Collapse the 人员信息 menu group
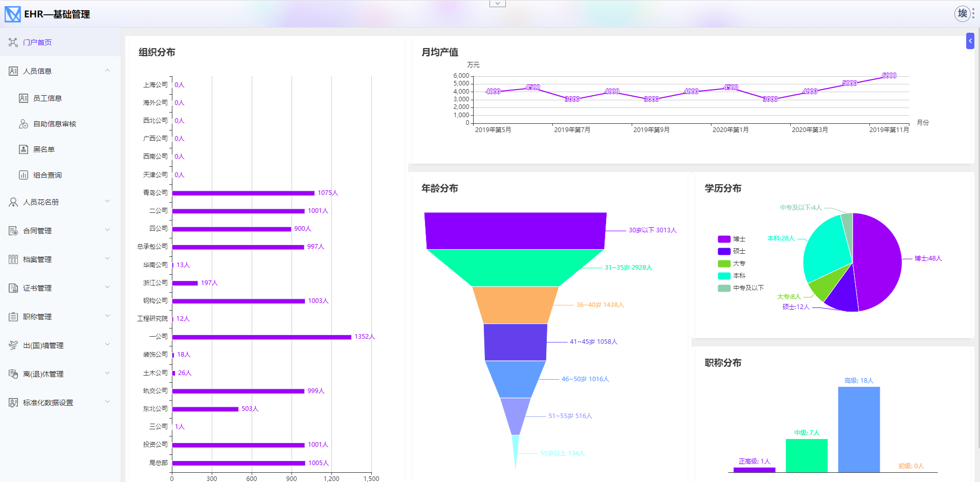The image size is (980, 482). coord(107,71)
